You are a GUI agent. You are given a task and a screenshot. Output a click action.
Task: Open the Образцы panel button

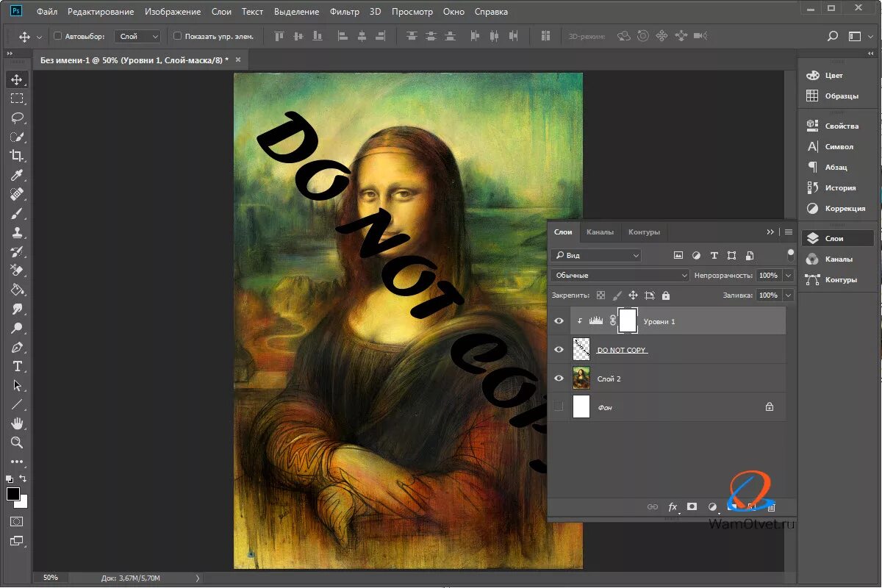(x=838, y=96)
